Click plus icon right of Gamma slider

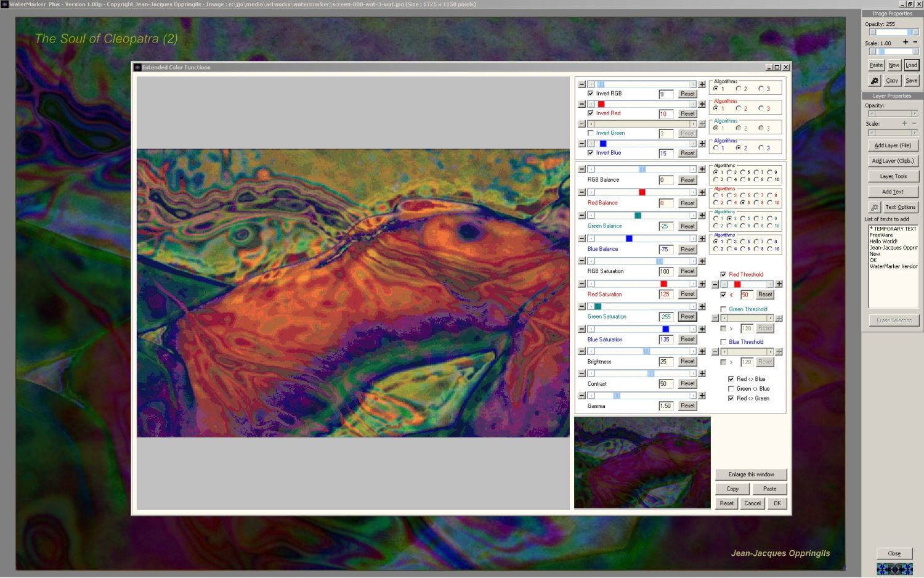point(702,396)
